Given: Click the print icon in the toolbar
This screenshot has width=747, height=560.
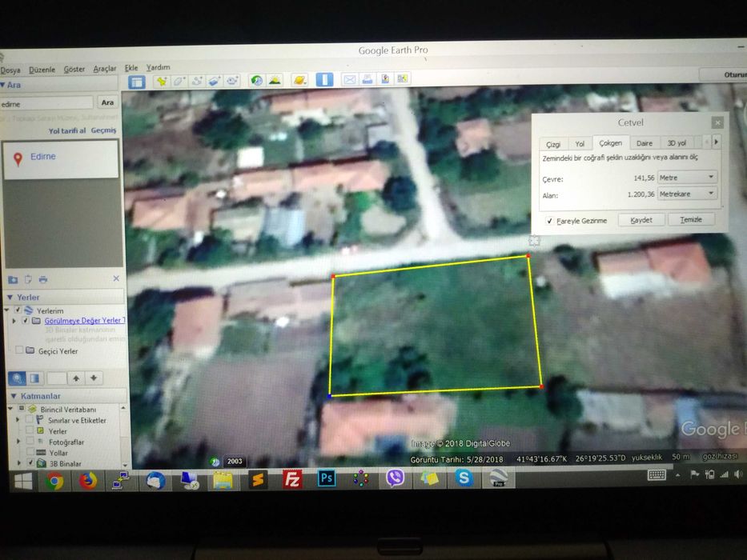Looking at the screenshot, I should [367, 78].
